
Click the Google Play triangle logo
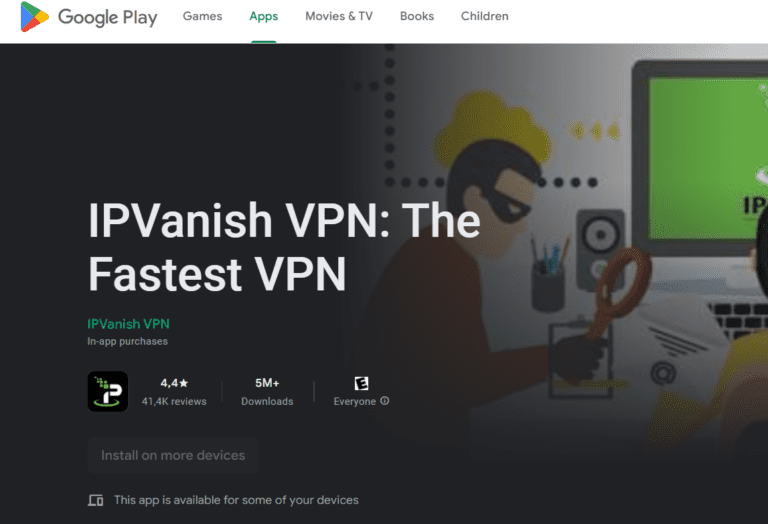pos(34,17)
